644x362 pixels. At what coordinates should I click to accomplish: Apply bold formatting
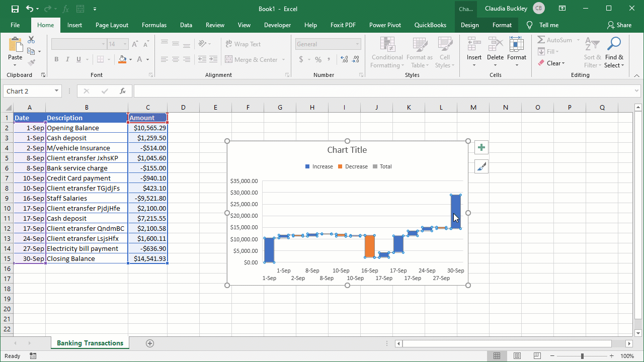56,59
